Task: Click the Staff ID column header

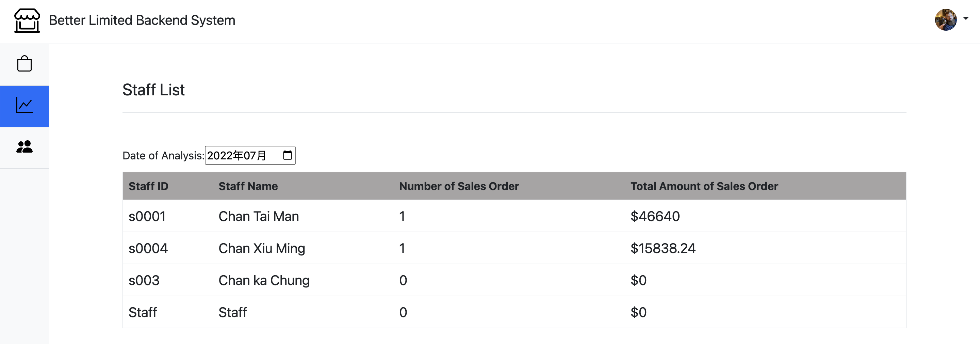Action: click(x=148, y=186)
